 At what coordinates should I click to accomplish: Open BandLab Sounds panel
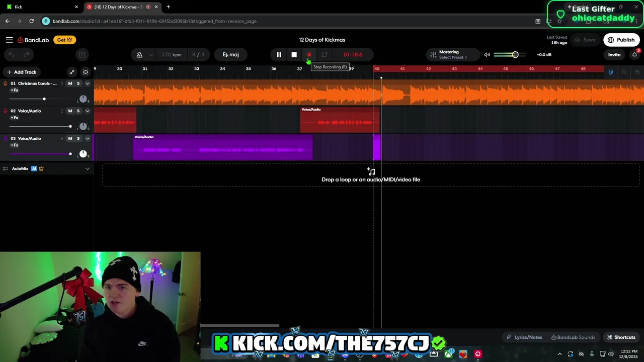[573, 337]
